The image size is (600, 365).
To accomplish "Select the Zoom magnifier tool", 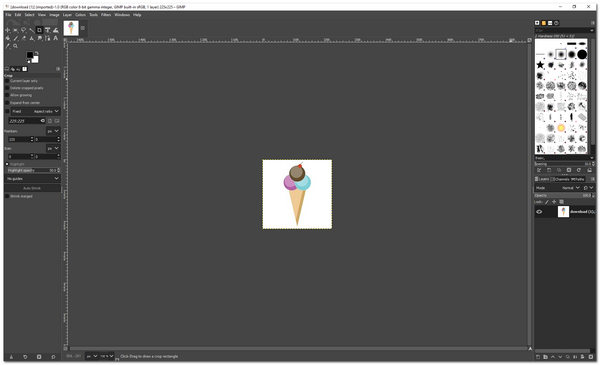I will tap(15, 46).
